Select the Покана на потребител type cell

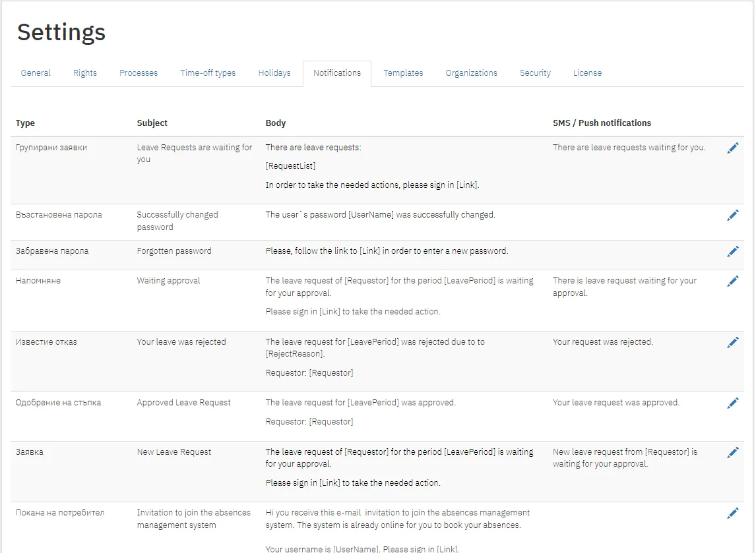point(60,513)
